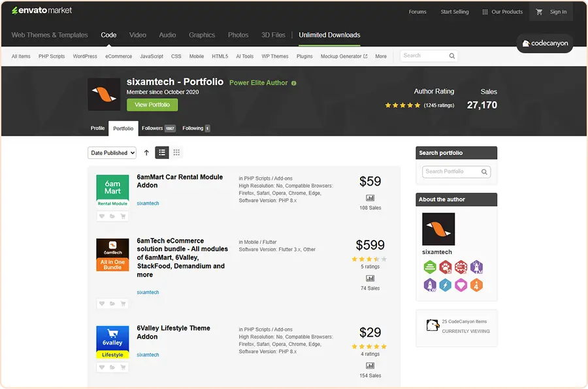
Task: Open the 3D Files category
Action: point(273,35)
